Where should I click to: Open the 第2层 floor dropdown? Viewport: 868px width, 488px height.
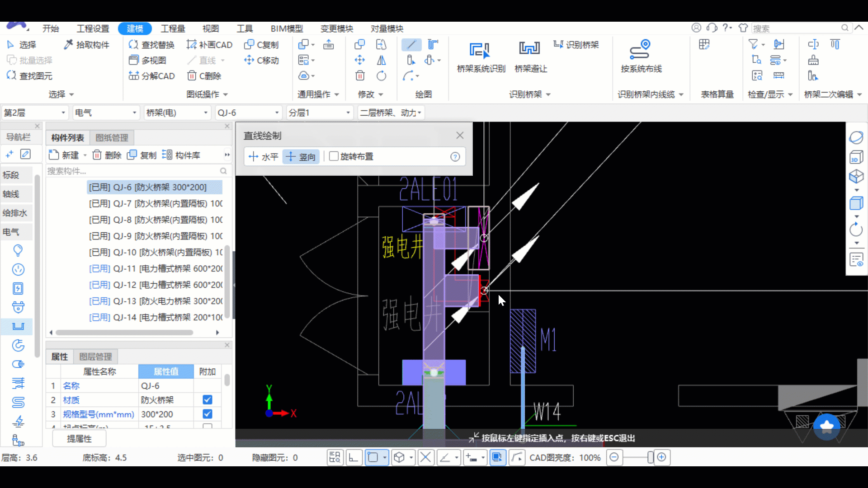click(63, 113)
